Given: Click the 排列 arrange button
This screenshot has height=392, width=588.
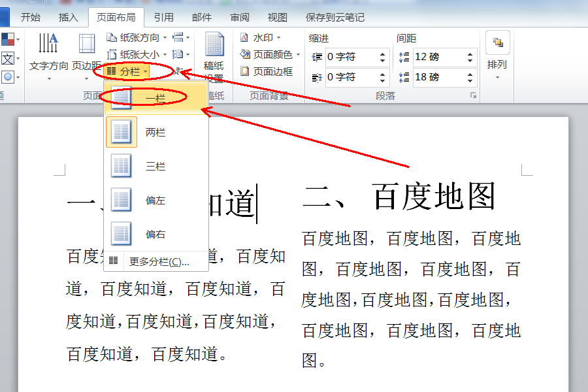Looking at the screenshot, I should pos(497,56).
